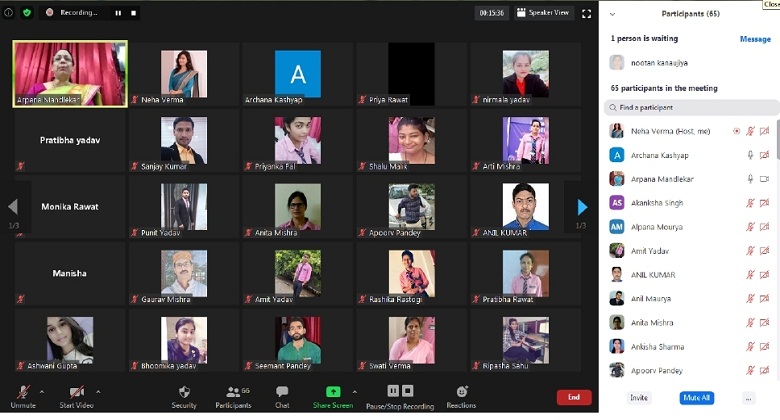Open the more options ellipsis in Participants panel
This screenshot has height=420, width=780.
pos(748,398)
